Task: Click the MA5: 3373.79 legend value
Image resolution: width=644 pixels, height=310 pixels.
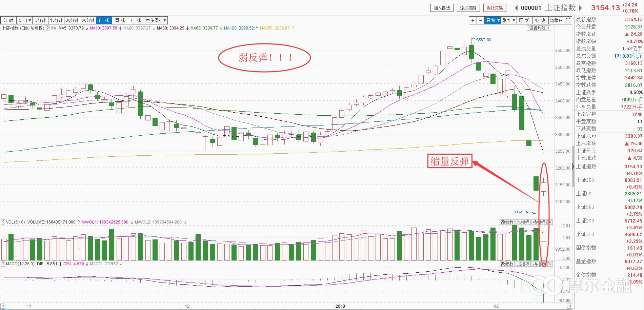Action: click(x=71, y=28)
